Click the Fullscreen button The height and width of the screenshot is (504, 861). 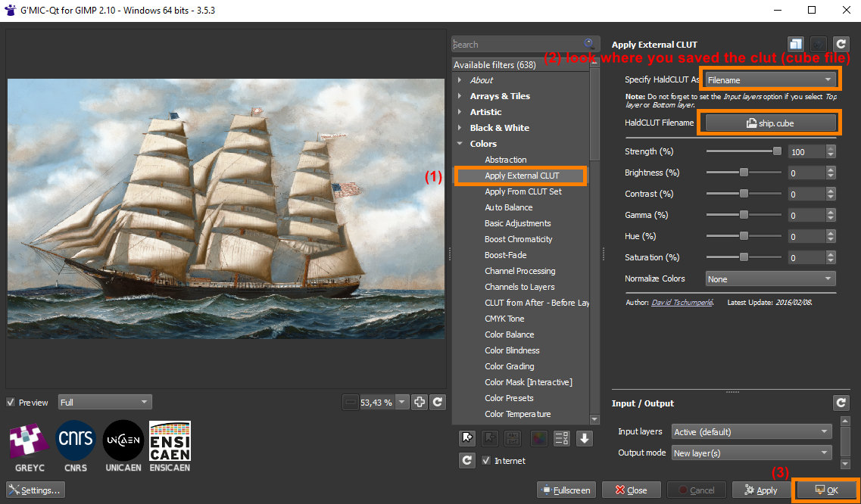(566, 490)
